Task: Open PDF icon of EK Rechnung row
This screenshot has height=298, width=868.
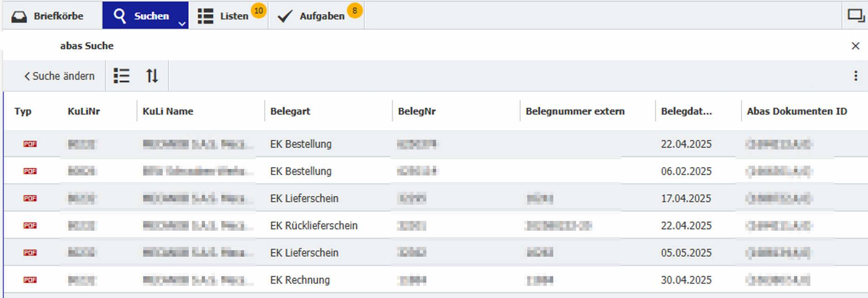Action: (x=30, y=280)
